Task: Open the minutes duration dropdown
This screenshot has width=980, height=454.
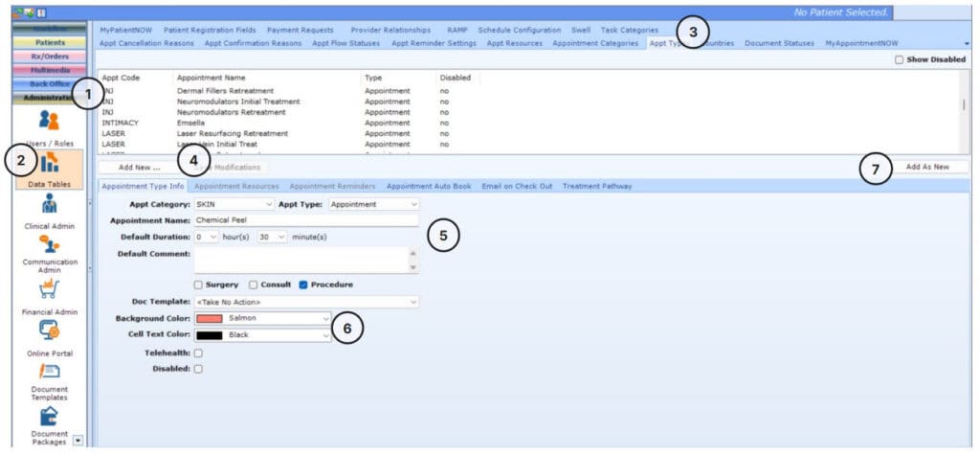Action: pos(272,237)
